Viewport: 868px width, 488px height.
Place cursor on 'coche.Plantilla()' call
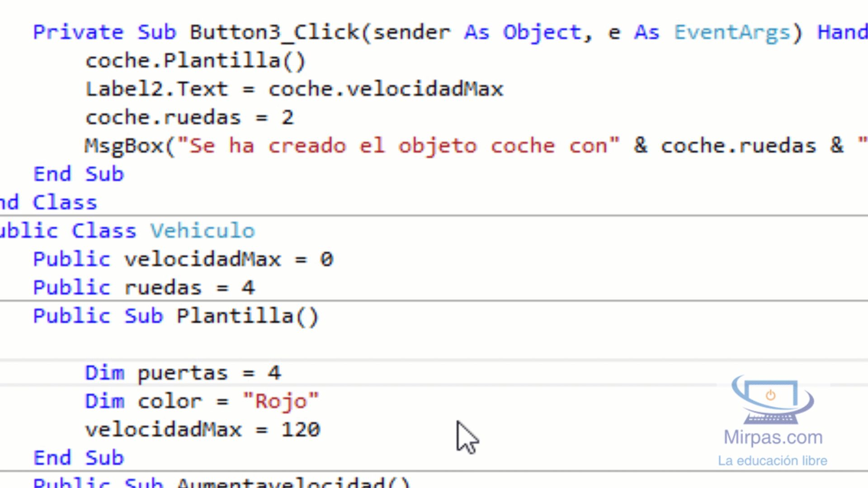196,61
